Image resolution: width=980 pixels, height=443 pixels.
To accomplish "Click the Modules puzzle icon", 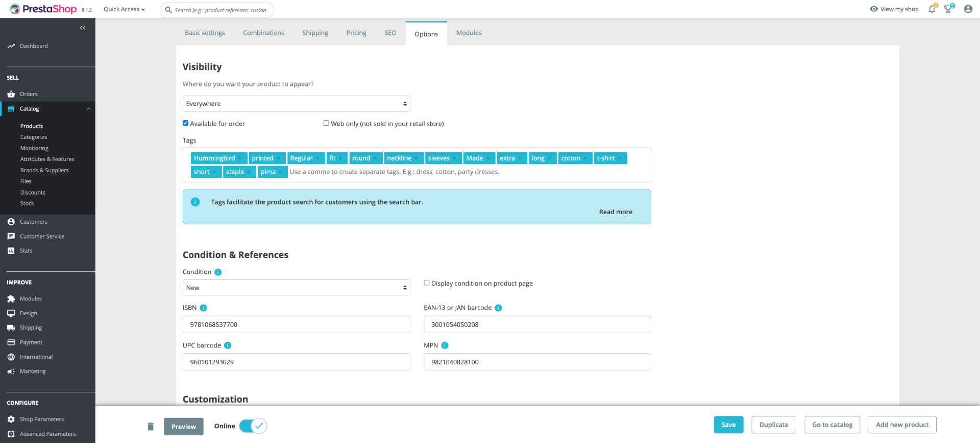I will click(x=11, y=298).
